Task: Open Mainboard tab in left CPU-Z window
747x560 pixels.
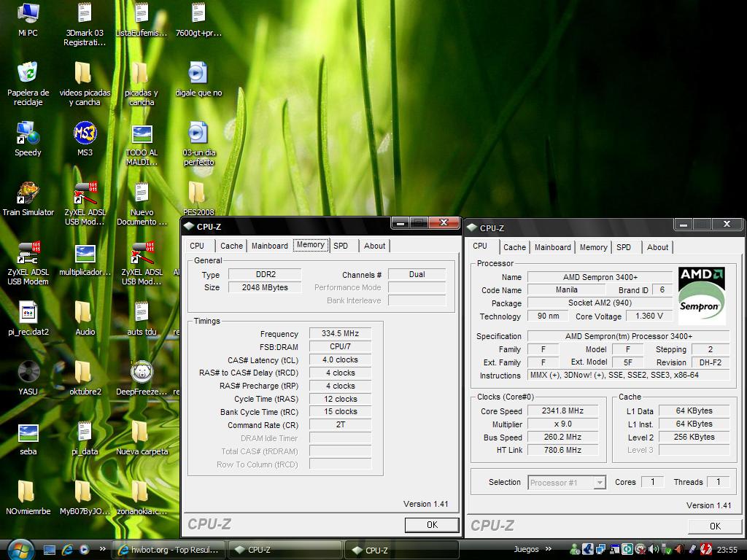Action: [x=270, y=246]
